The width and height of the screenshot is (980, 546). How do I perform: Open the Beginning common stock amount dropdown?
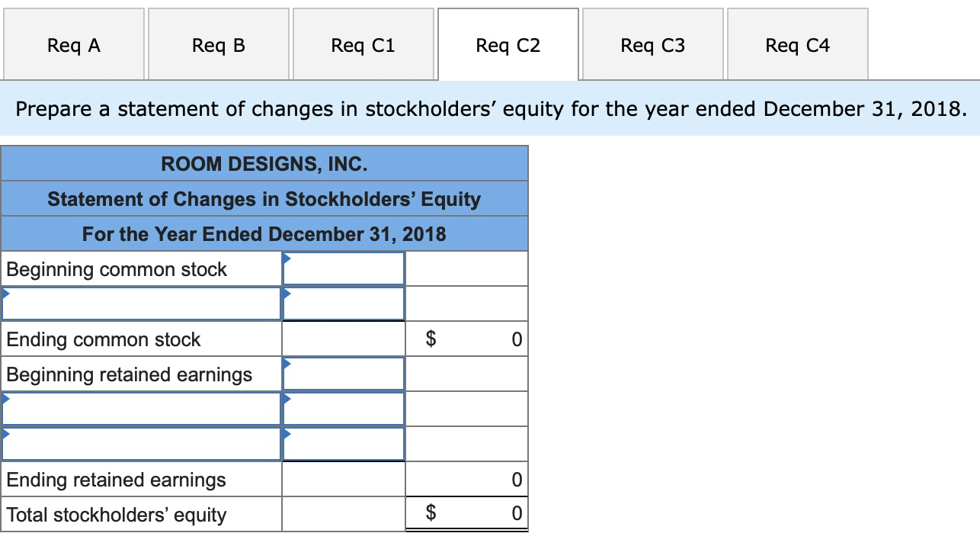coord(343,268)
